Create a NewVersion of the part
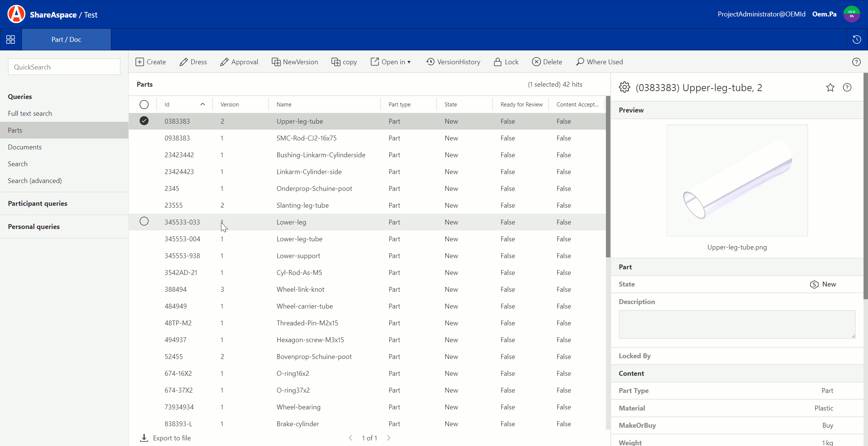868x446 pixels. click(295, 62)
